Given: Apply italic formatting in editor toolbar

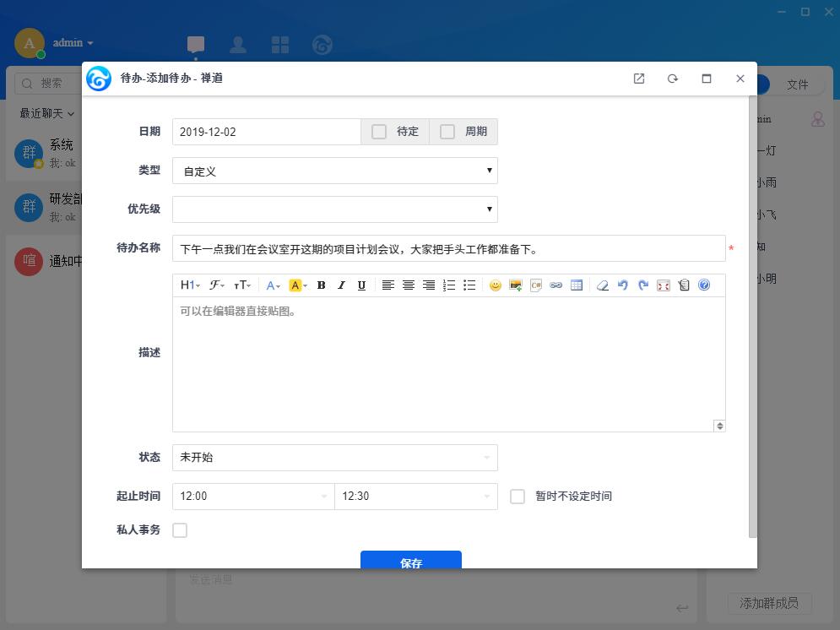Looking at the screenshot, I should 341,285.
